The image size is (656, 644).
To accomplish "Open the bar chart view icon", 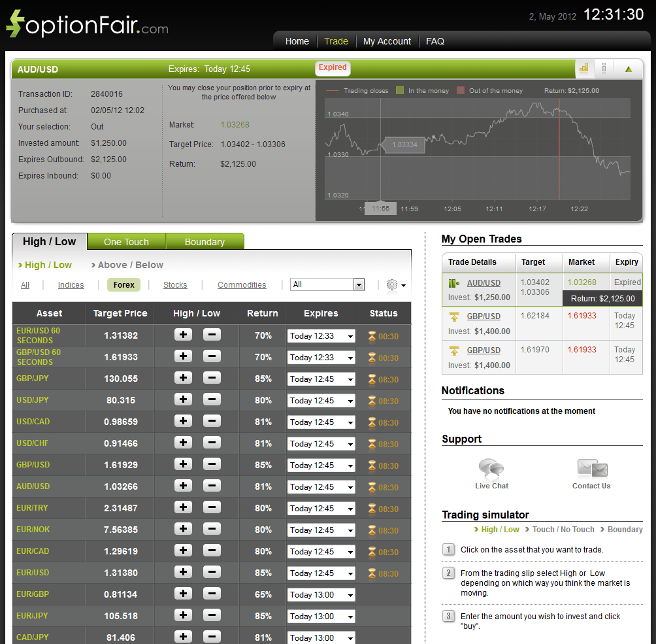I will tap(583, 68).
